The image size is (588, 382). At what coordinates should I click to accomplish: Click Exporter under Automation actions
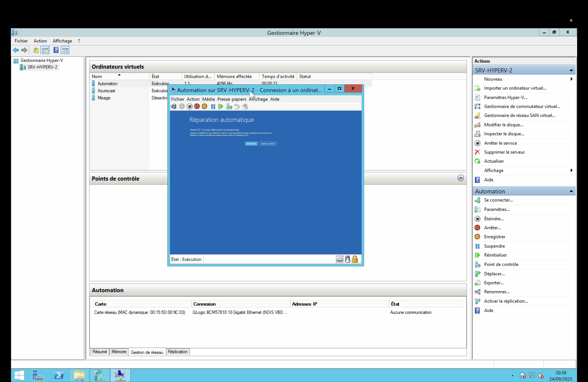click(x=494, y=283)
